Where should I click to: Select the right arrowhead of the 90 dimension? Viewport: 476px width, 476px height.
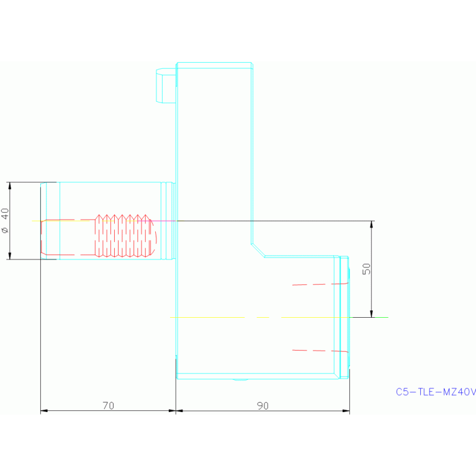click(x=346, y=410)
